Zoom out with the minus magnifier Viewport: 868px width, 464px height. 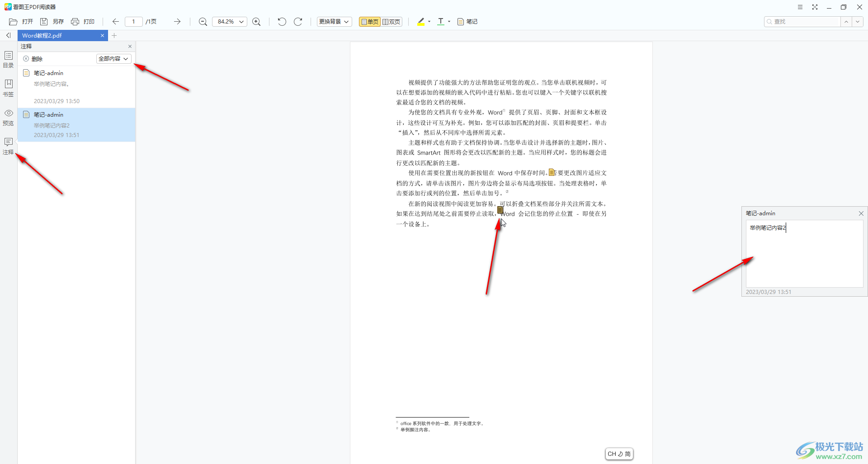coord(203,22)
